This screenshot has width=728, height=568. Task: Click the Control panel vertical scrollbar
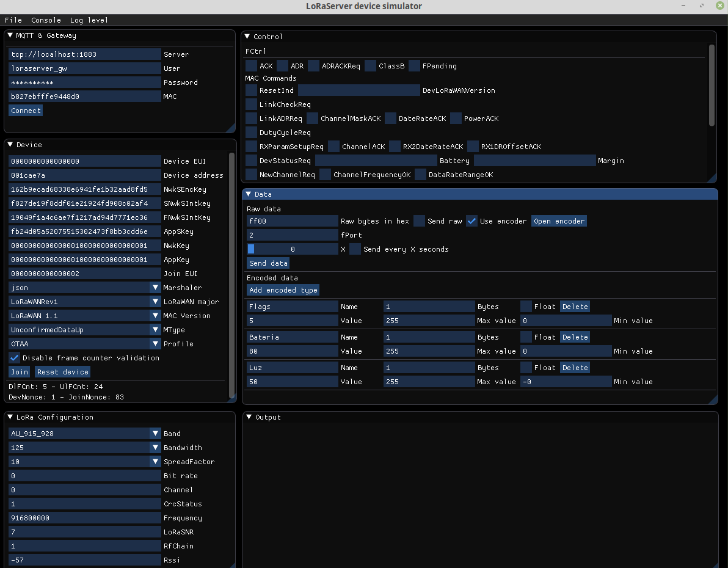[712, 85]
